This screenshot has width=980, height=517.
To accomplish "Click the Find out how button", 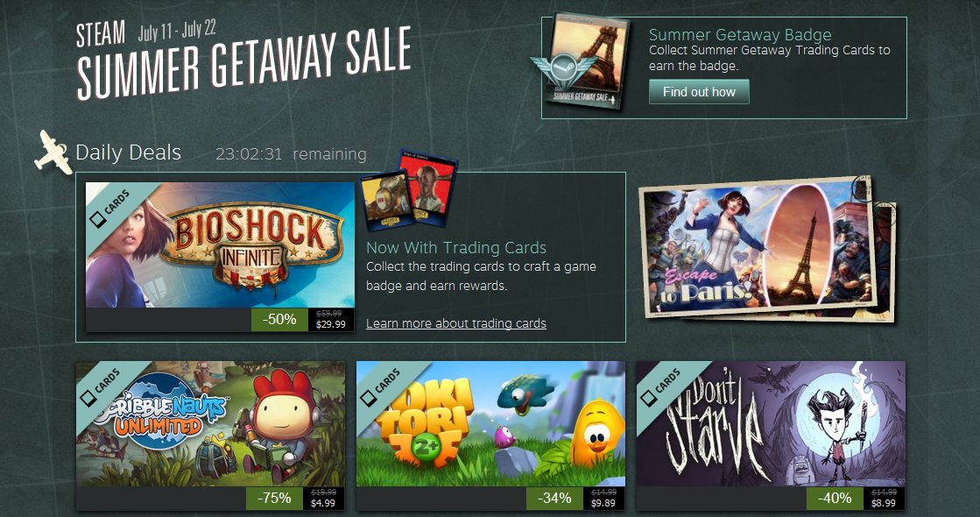I will pyautogui.click(x=699, y=92).
